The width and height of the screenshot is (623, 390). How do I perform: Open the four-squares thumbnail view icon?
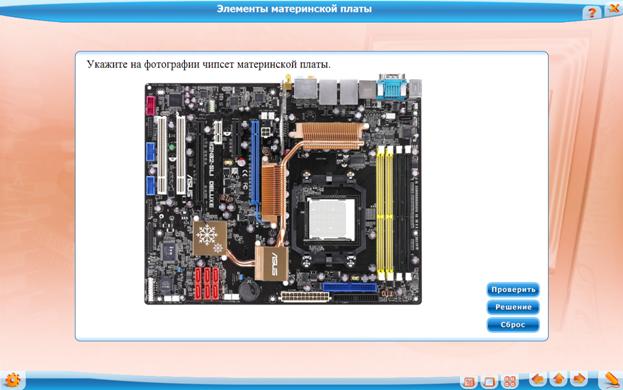[x=509, y=382]
